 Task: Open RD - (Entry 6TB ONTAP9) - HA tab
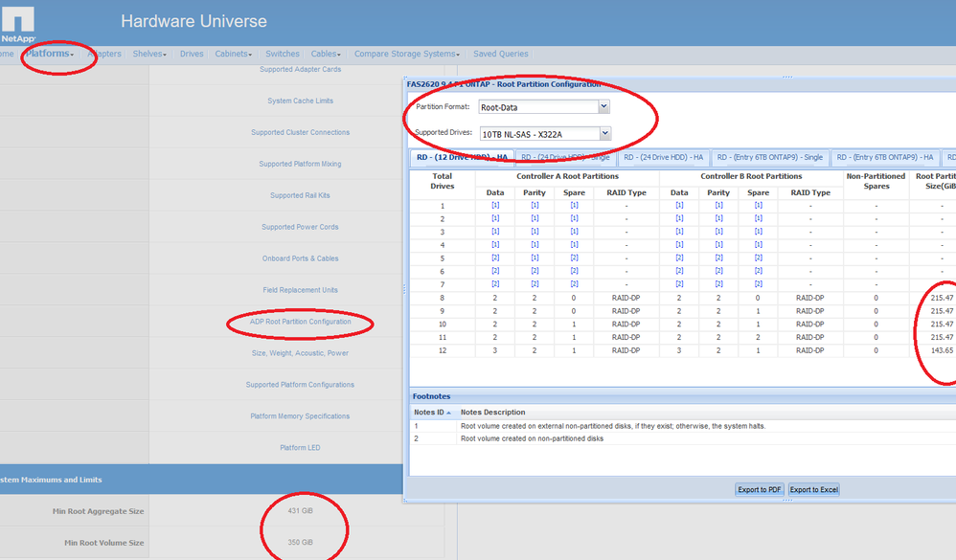[884, 157]
